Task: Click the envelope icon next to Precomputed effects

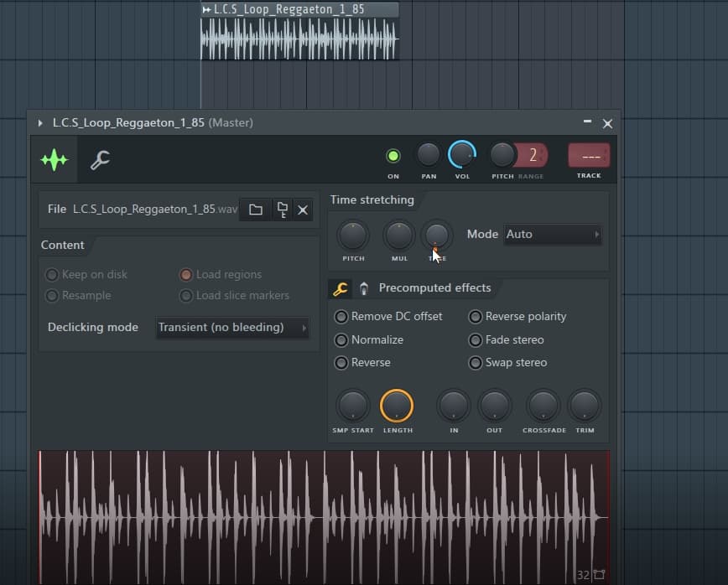Action: click(x=363, y=288)
